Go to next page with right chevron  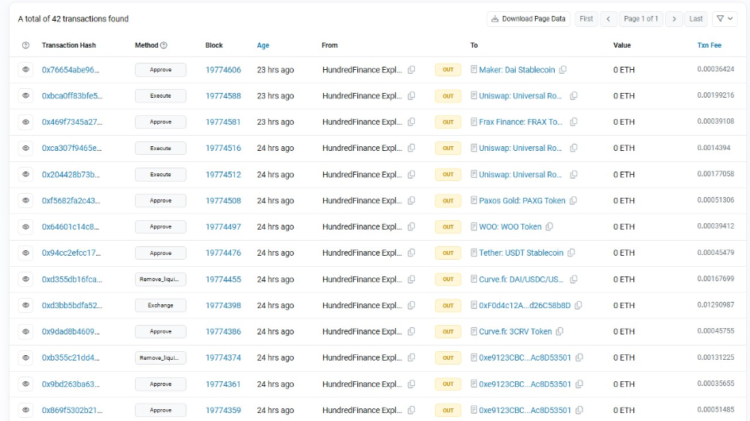click(674, 19)
